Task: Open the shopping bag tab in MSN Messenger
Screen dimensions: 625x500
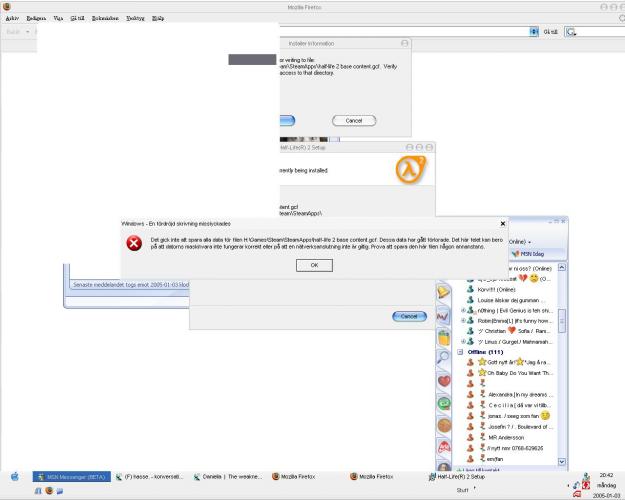Action: click(444, 337)
